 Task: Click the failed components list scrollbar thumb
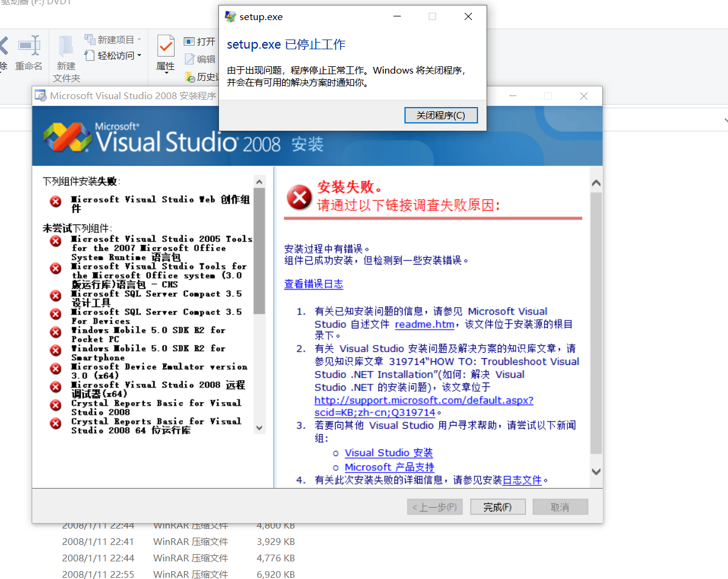tap(259, 251)
